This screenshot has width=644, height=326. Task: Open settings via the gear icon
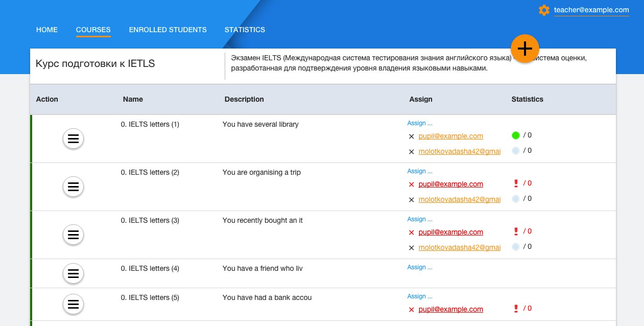pyautogui.click(x=544, y=10)
